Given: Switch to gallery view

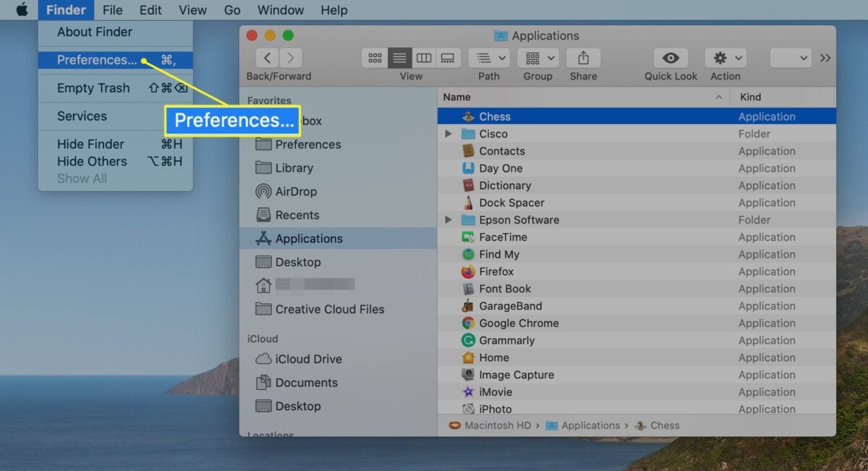Looking at the screenshot, I should tap(448, 58).
